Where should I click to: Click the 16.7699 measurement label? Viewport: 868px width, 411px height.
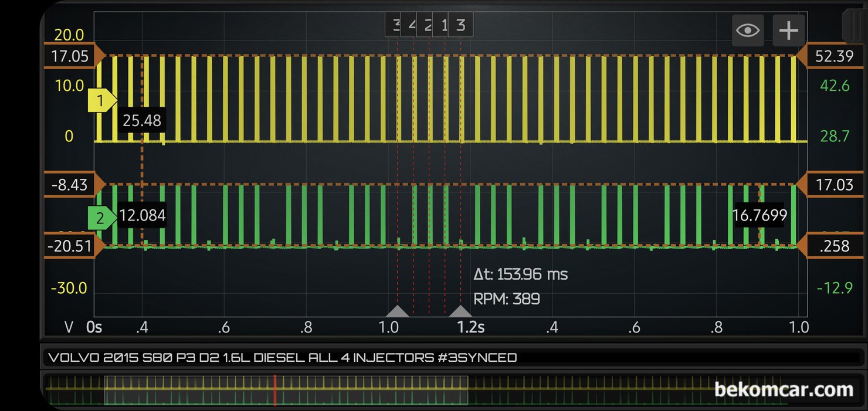click(x=759, y=216)
